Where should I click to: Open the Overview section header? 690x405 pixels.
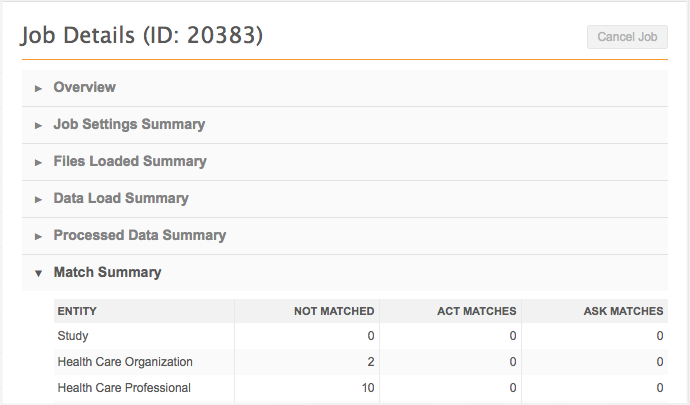coord(85,88)
